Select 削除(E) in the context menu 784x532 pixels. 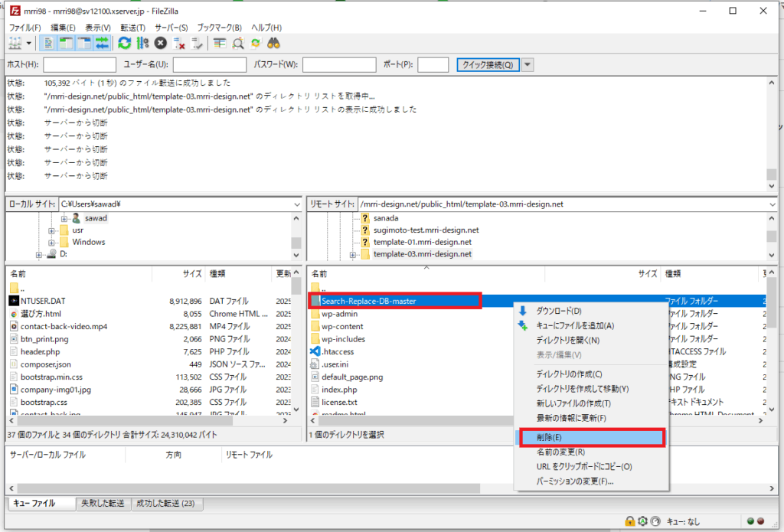click(590, 437)
